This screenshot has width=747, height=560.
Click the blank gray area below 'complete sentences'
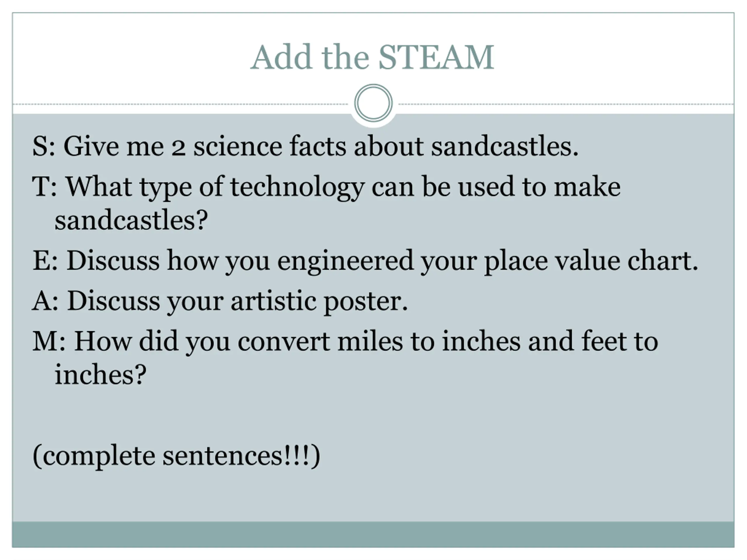(x=373, y=496)
